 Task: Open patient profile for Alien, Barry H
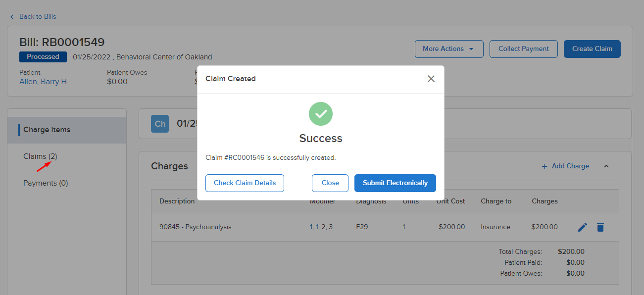click(43, 81)
